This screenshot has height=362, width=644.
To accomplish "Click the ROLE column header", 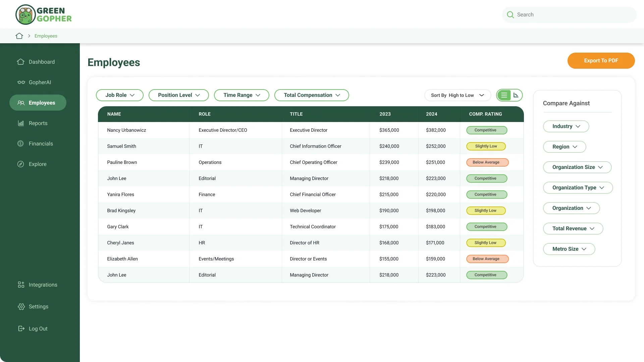I will click(205, 114).
